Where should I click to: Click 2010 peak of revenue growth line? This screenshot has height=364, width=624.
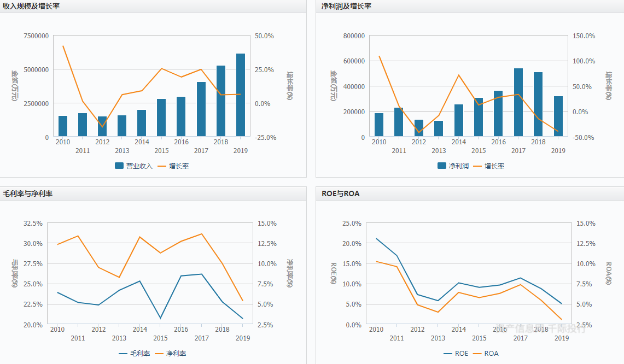[63, 46]
